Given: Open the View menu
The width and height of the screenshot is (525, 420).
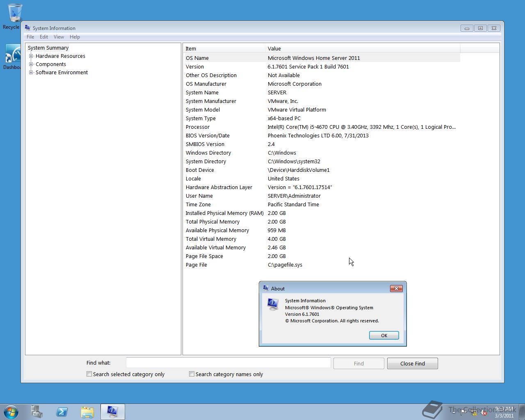Looking at the screenshot, I should coord(59,37).
